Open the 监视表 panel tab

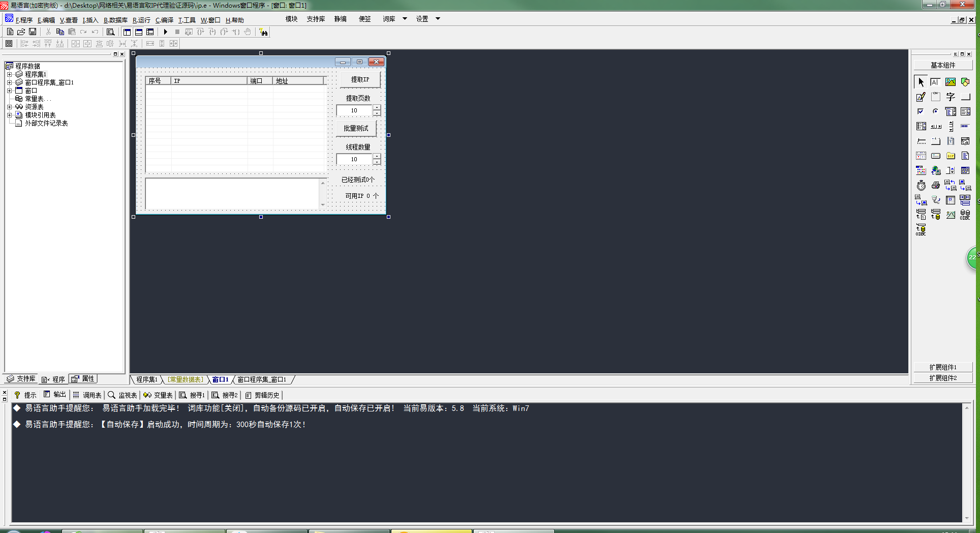click(122, 395)
